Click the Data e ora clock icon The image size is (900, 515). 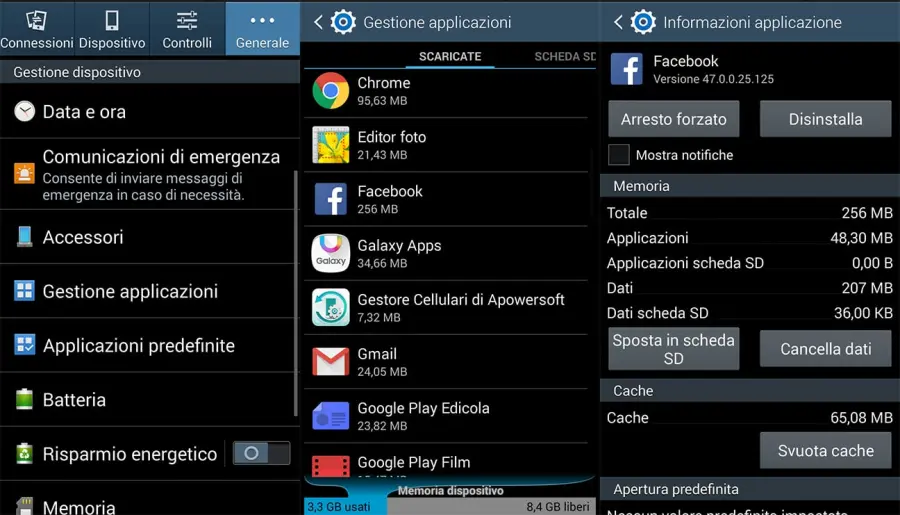24,111
